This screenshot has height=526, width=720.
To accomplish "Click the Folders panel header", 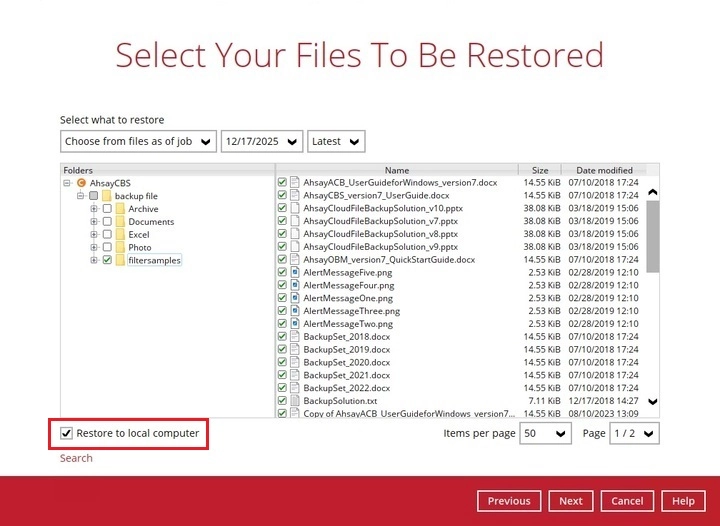I will (x=168, y=170).
